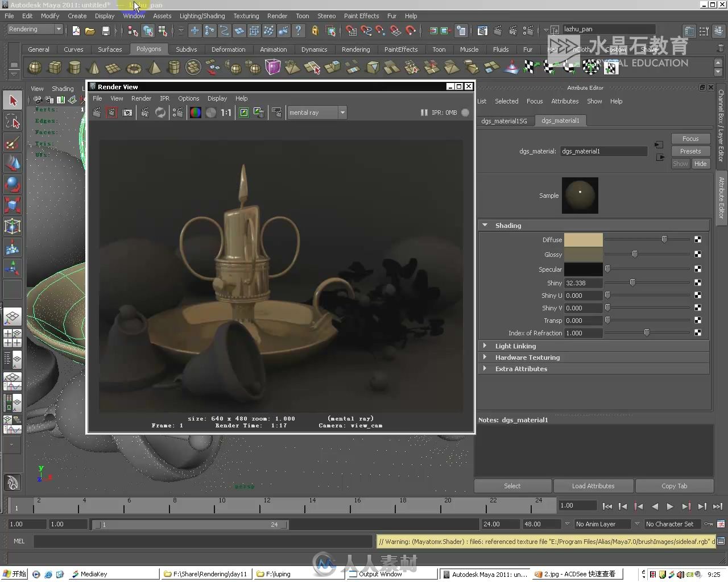The image size is (728, 582).
Task: Open the Diffuse color swatch
Action: coord(583,240)
